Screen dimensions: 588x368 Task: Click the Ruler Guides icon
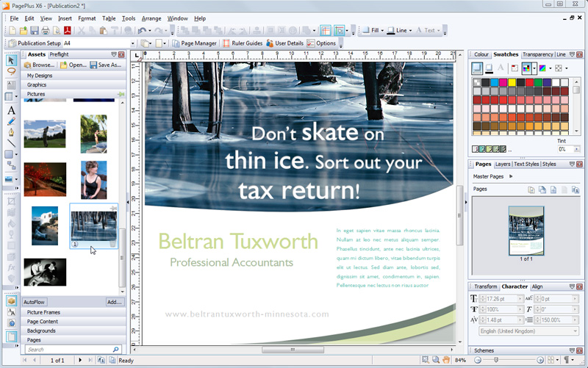click(x=226, y=43)
